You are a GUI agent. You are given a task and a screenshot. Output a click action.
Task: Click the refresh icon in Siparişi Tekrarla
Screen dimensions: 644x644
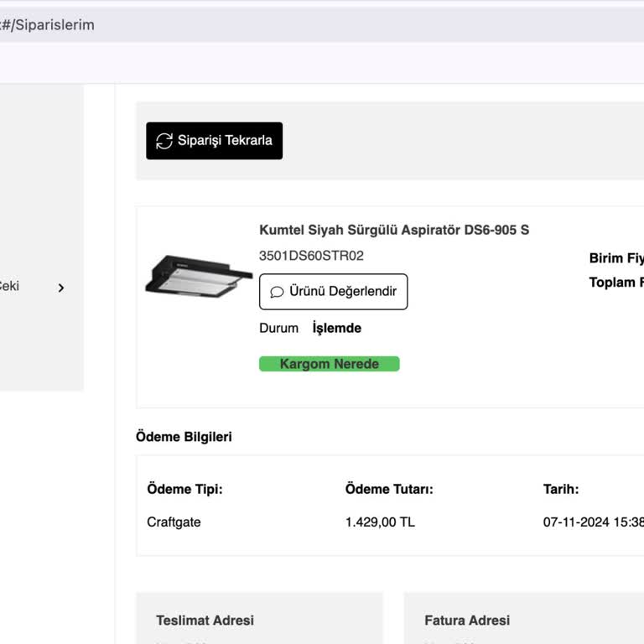pos(164,141)
